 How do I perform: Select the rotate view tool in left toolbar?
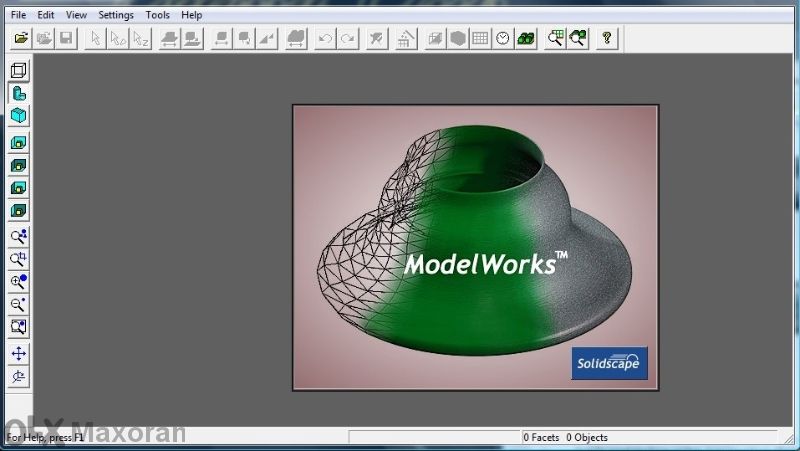(18, 377)
